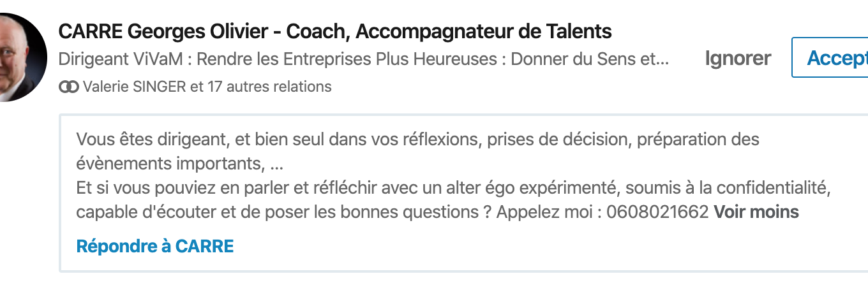Open CARRE Georges Olivier profile name link
The image size is (868, 288).
click(x=335, y=31)
